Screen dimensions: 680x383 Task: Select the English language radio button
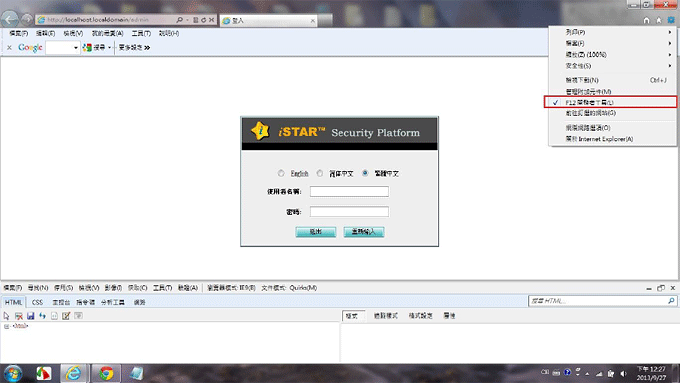coord(281,173)
